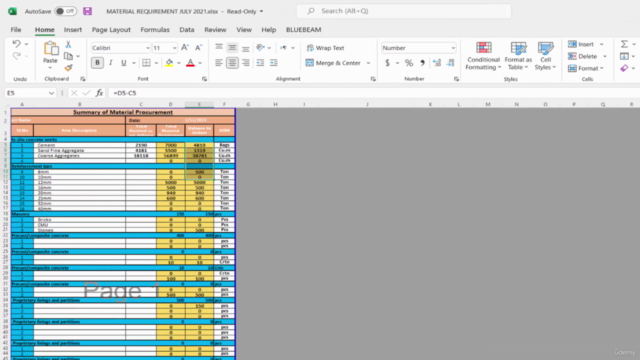This screenshot has width=640, height=360.
Task: Increase font size with the large A
Action: click(x=185, y=48)
